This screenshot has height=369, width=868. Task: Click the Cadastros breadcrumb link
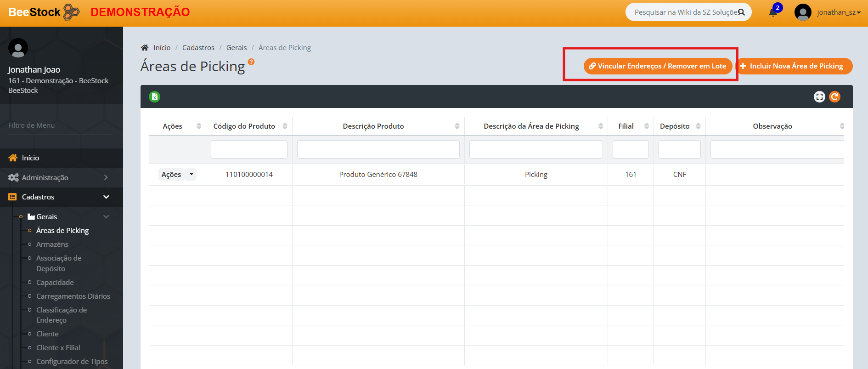[x=198, y=48]
